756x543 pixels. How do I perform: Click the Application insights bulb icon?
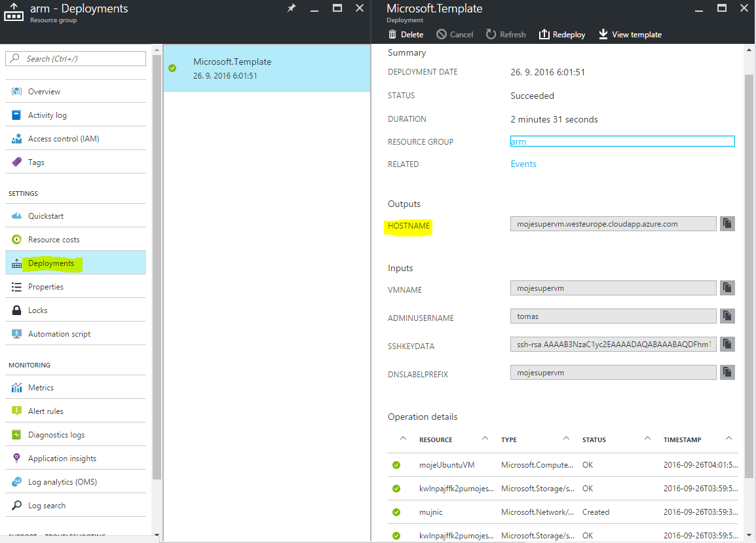click(x=17, y=458)
